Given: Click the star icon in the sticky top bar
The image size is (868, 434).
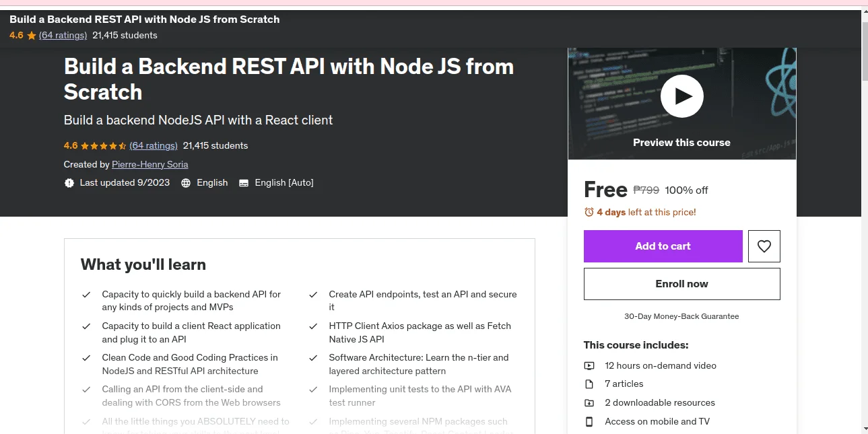Looking at the screenshot, I should [32, 36].
